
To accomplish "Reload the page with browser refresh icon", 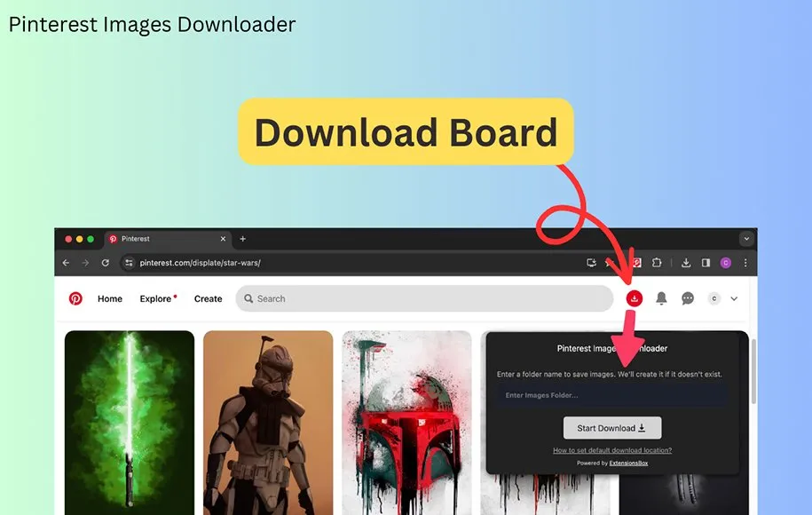I will click(106, 263).
